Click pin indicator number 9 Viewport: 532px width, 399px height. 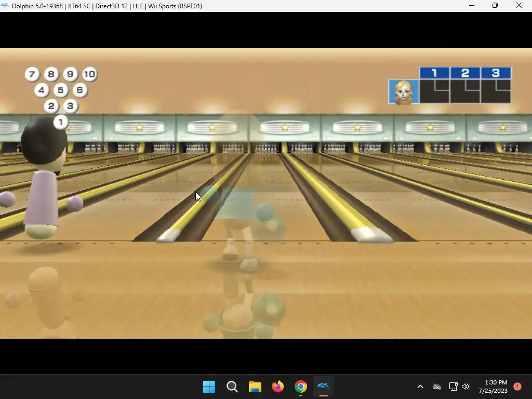(x=70, y=74)
